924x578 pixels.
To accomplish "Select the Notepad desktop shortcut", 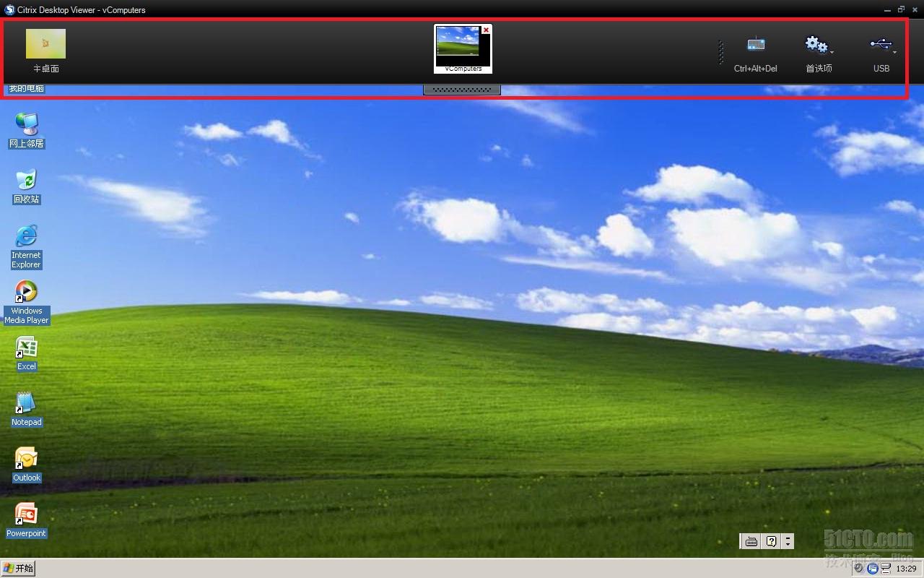I will [27, 410].
